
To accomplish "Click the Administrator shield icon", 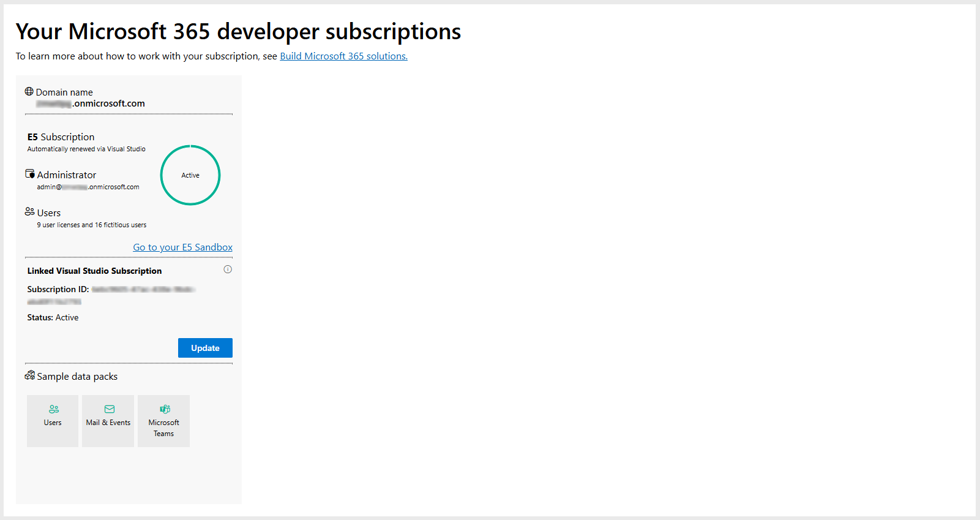I will click(30, 174).
